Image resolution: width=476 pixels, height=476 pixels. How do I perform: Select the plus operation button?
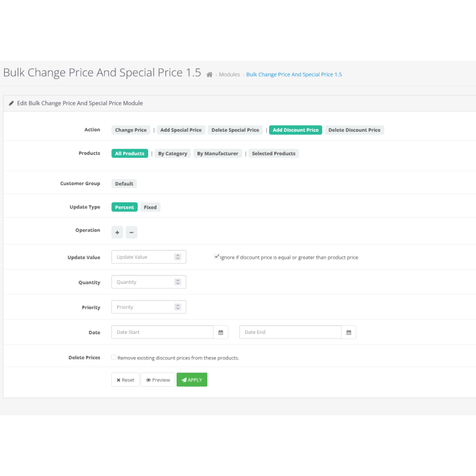[117, 231]
